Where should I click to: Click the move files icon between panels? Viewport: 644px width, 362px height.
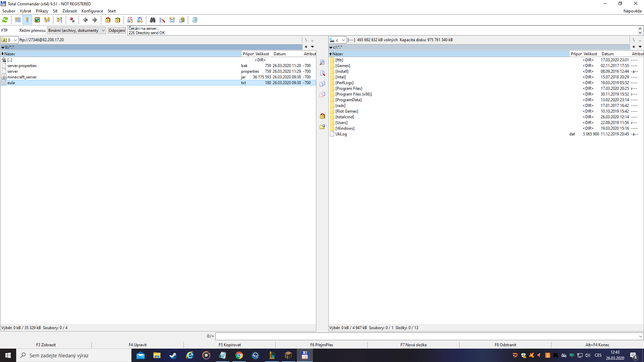(322, 95)
